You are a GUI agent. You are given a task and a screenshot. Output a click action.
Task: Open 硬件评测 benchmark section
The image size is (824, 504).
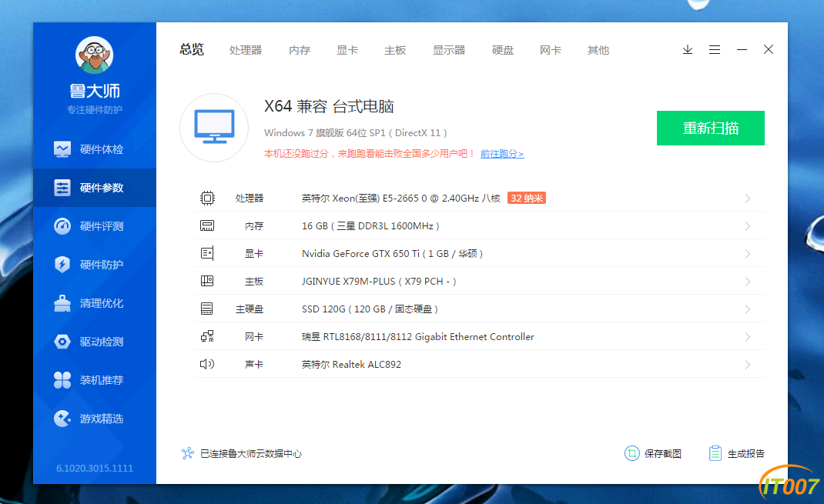coord(95,226)
